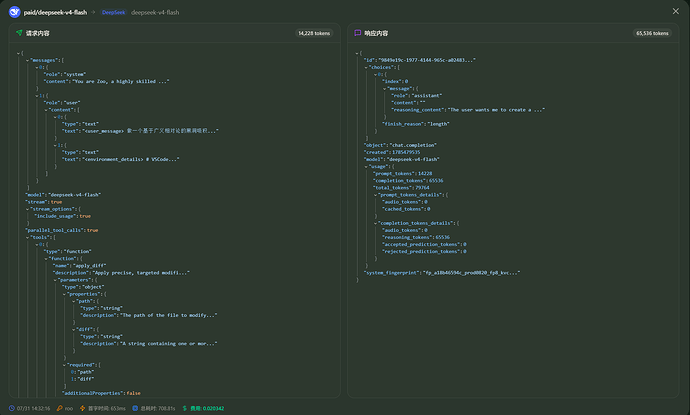Click the "role": "user" line
This screenshot has width=690, height=415.
click(x=62, y=103)
